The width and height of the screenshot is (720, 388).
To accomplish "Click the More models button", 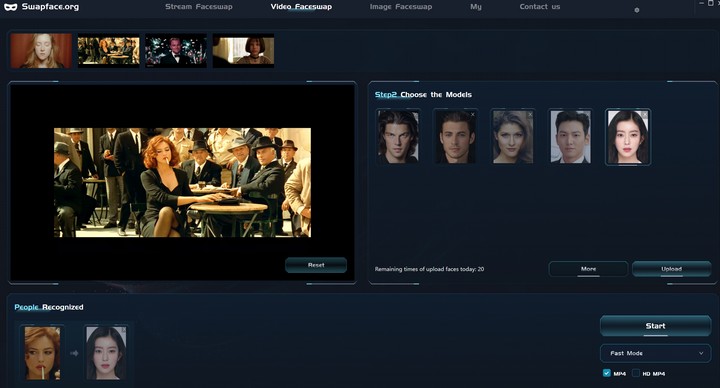I will click(588, 269).
